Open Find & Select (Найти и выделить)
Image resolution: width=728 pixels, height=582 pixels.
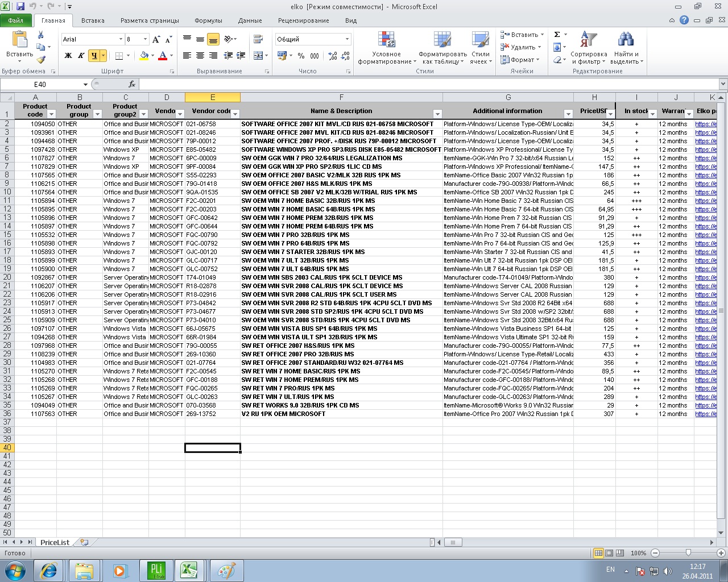click(626, 48)
